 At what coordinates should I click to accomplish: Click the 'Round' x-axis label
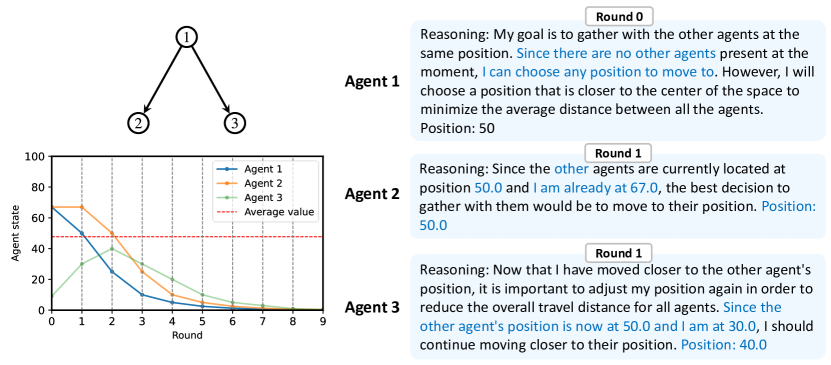coord(187,335)
